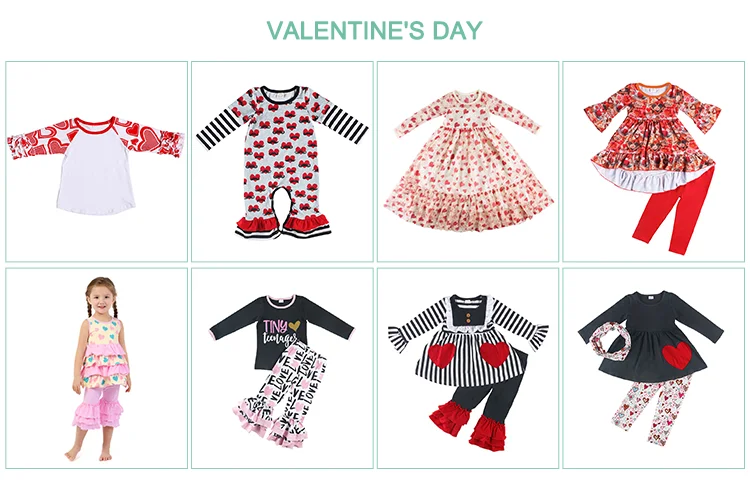
Task: Click left red heart pocket on striped dress
Action: [441, 356]
